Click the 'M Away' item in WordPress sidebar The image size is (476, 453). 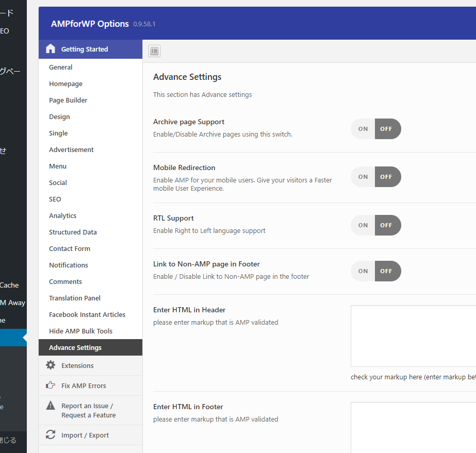point(13,303)
